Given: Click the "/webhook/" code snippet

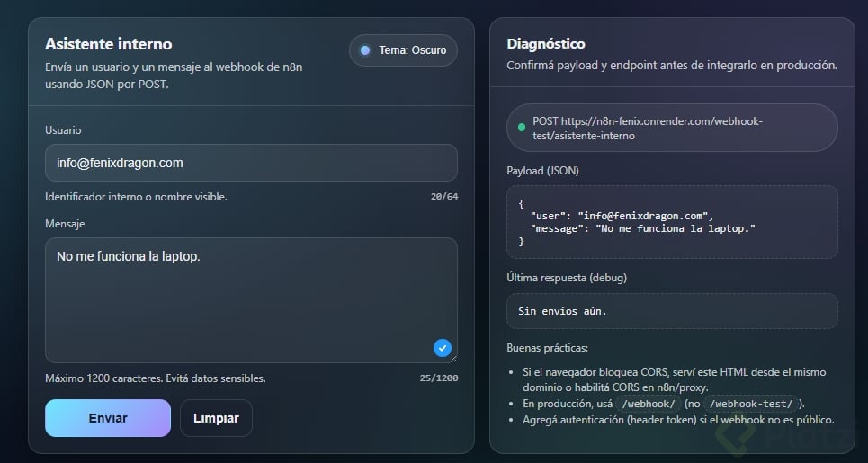Looking at the screenshot, I should (648, 404).
